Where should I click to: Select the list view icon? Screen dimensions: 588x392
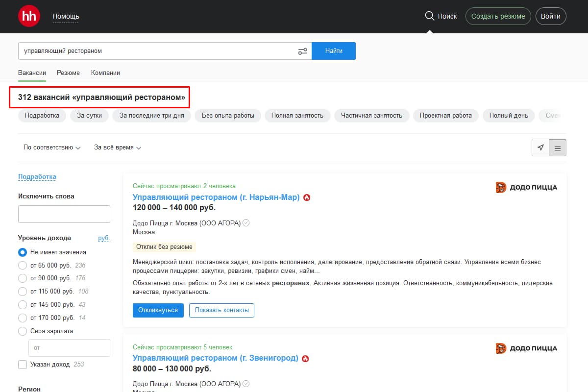tap(557, 147)
